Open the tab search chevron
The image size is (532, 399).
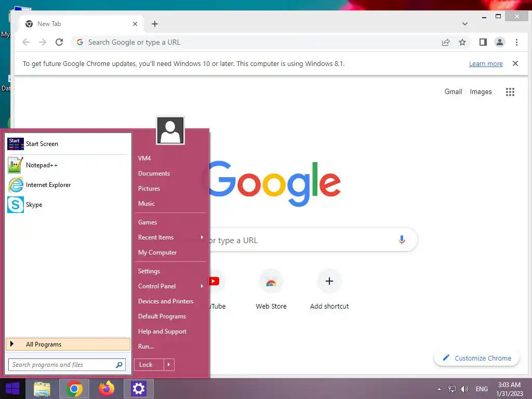465,24
